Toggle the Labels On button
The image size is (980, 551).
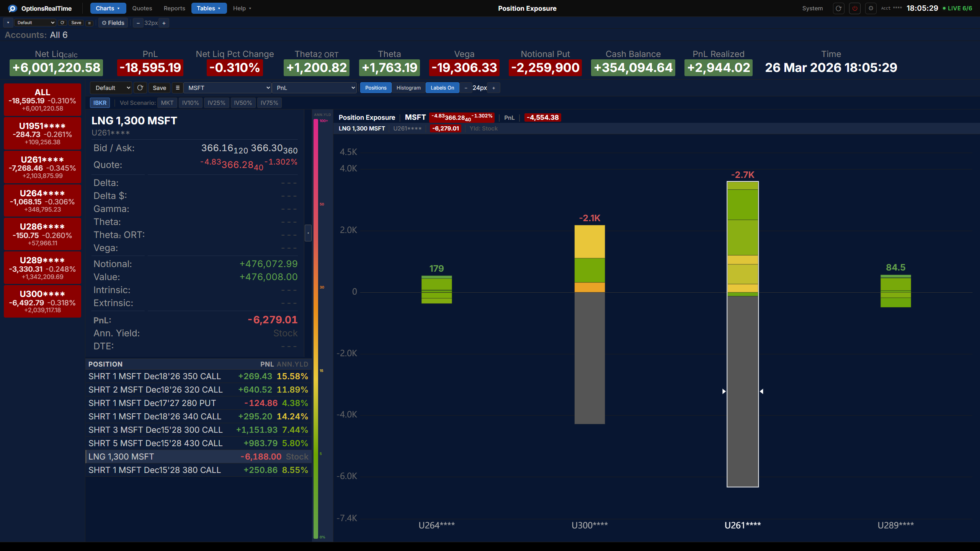pos(442,88)
